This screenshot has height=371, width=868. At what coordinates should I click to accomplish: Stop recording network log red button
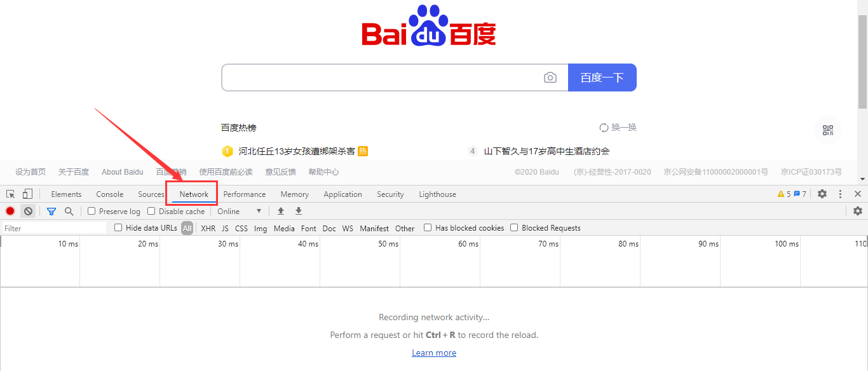point(10,211)
